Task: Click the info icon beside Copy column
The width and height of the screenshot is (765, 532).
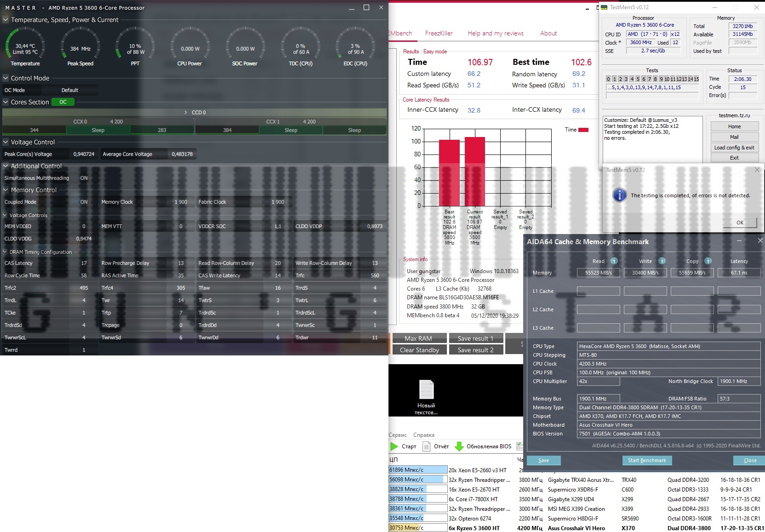Action: [708, 261]
